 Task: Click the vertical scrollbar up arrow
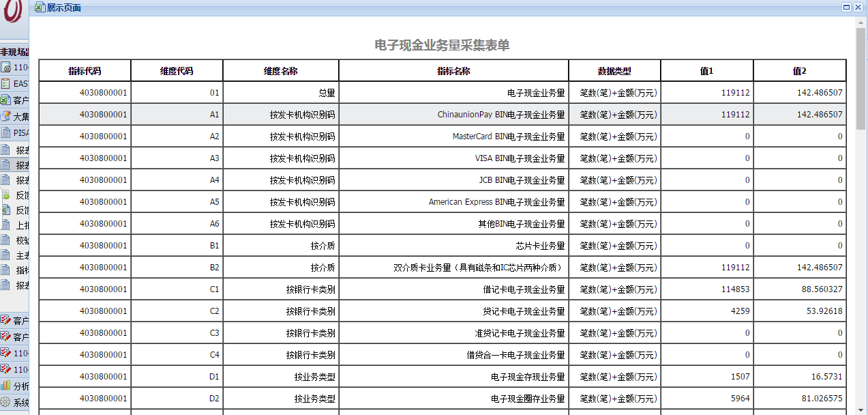pyautogui.click(x=861, y=22)
